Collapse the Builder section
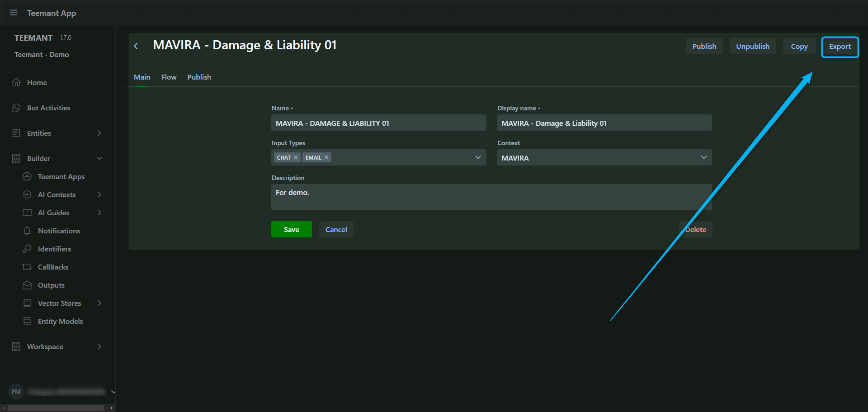868x412 pixels. tap(99, 158)
